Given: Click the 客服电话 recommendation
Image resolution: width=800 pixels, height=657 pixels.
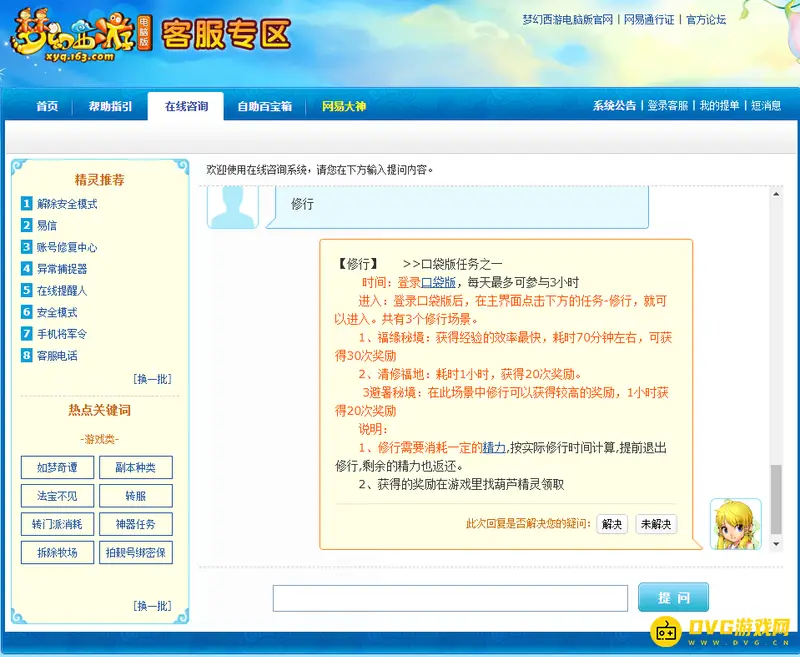Looking at the screenshot, I should (x=57, y=356).
